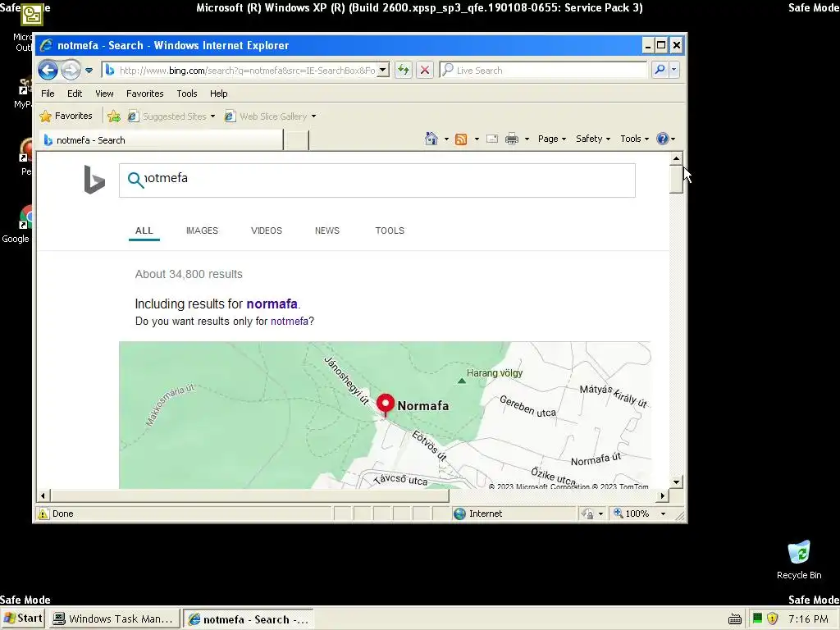Click the Home page icon
The image size is (840, 630).
[431, 139]
